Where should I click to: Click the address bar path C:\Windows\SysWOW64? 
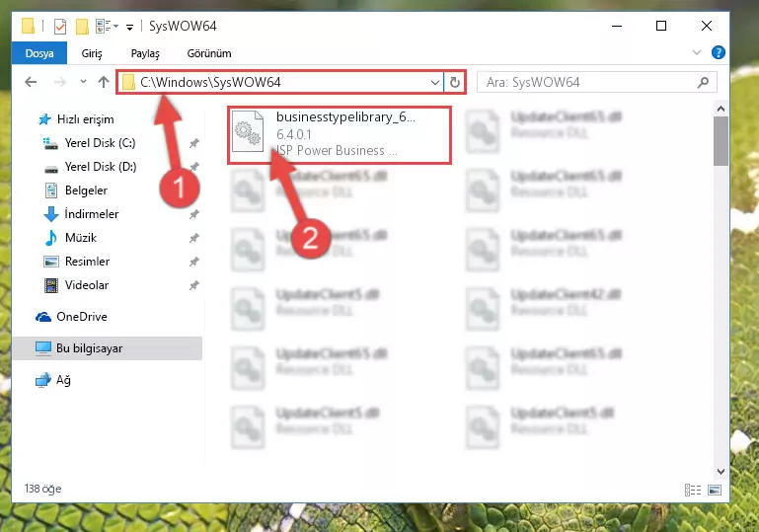[x=210, y=82]
